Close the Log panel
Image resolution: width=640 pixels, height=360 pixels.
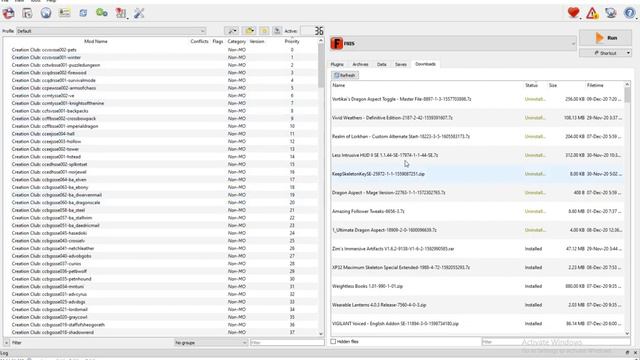coord(636,352)
